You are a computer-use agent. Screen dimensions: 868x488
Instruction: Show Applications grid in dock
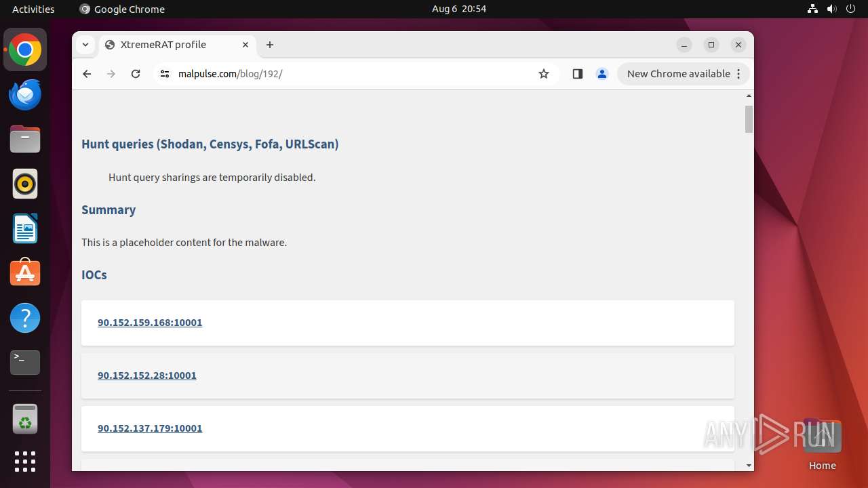coord(25,462)
